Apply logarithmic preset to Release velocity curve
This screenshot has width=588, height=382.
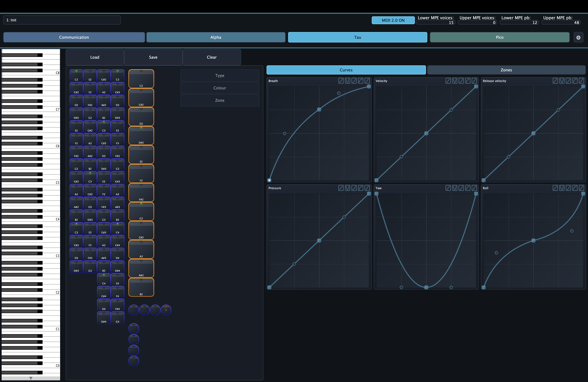tap(575, 81)
